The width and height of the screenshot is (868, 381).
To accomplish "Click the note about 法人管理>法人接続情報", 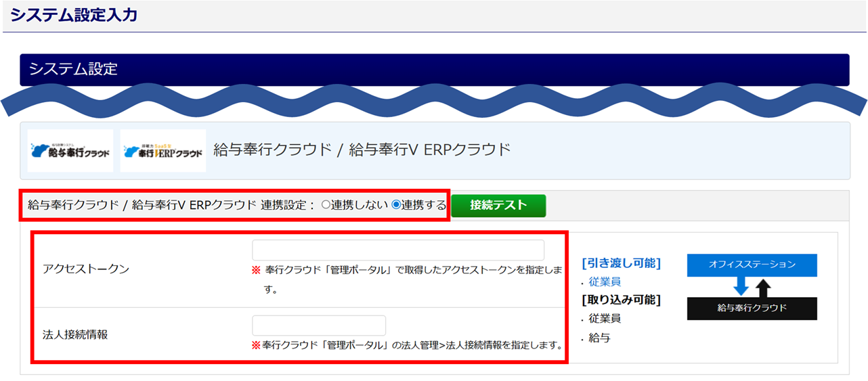I will (408, 345).
